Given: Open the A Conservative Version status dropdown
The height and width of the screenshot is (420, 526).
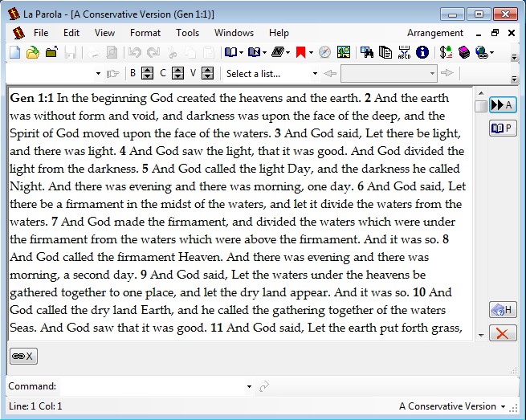Looking at the screenshot, I should point(503,407).
